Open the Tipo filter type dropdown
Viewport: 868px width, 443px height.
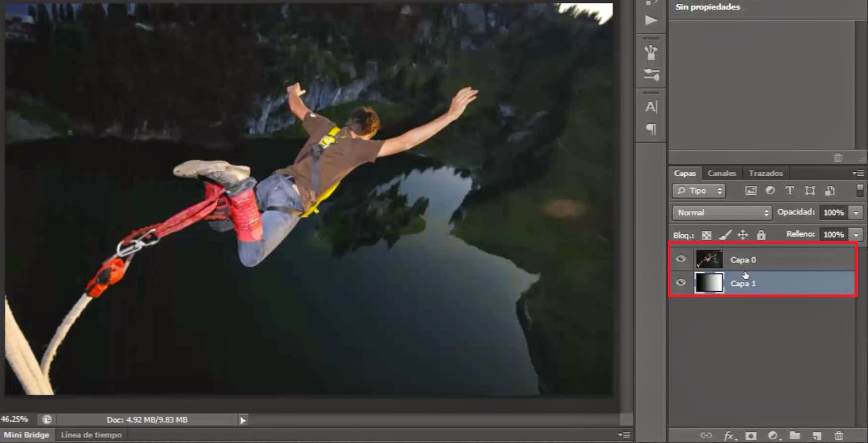pos(699,190)
